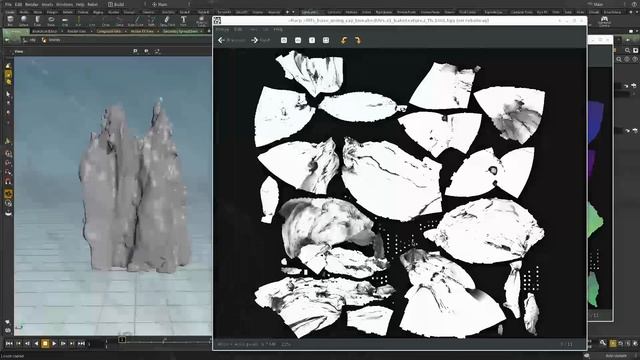Select the Tube shelf tool
Screen dimensions: 640x360
pyautogui.click(x=37, y=21)
